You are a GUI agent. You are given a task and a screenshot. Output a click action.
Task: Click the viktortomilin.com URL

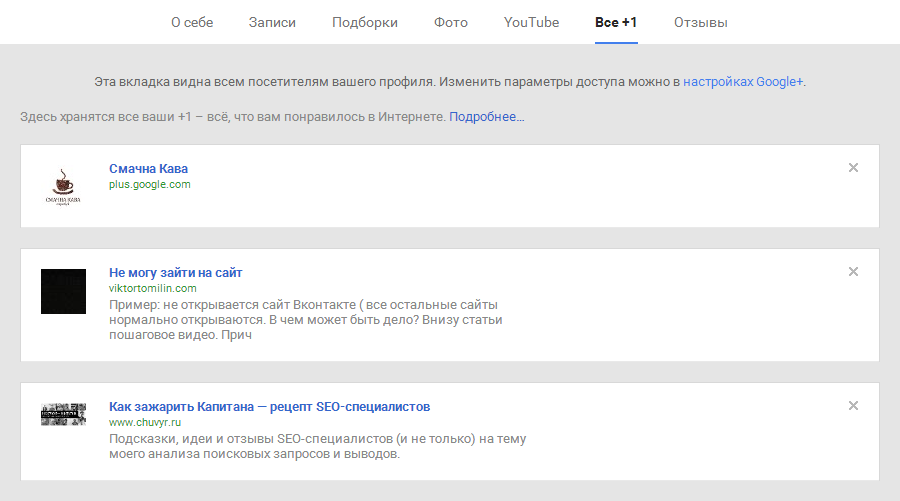152,288
